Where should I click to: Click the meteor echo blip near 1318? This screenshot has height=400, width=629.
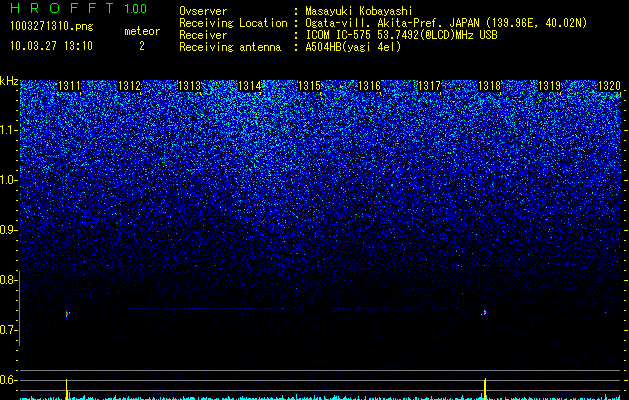coord(485,313)
